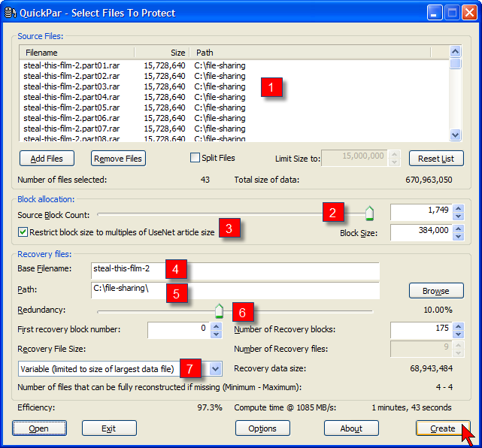Click the source files scroll down arrow
Screen dimensions: 482x448
tap(455, 135)
